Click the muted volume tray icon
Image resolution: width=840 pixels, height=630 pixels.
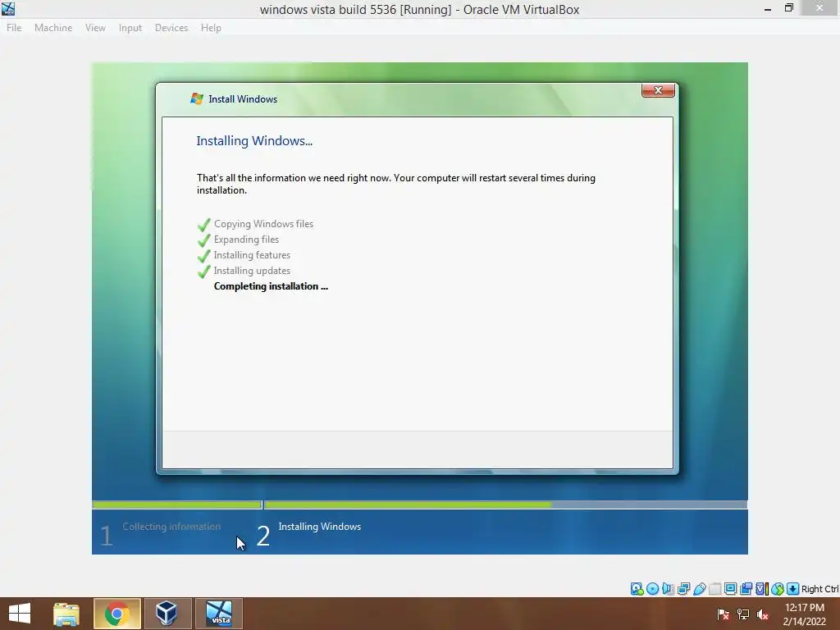point(763,614)
